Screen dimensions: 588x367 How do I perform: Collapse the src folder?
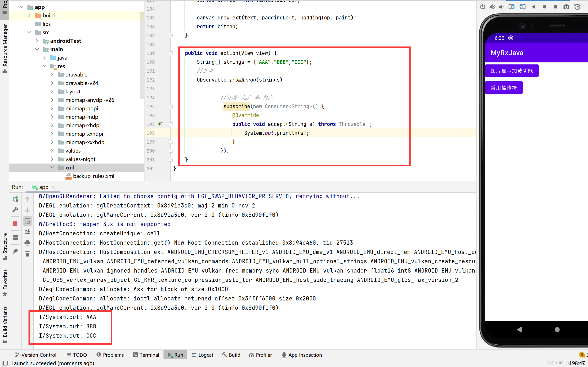pos(29,32)
